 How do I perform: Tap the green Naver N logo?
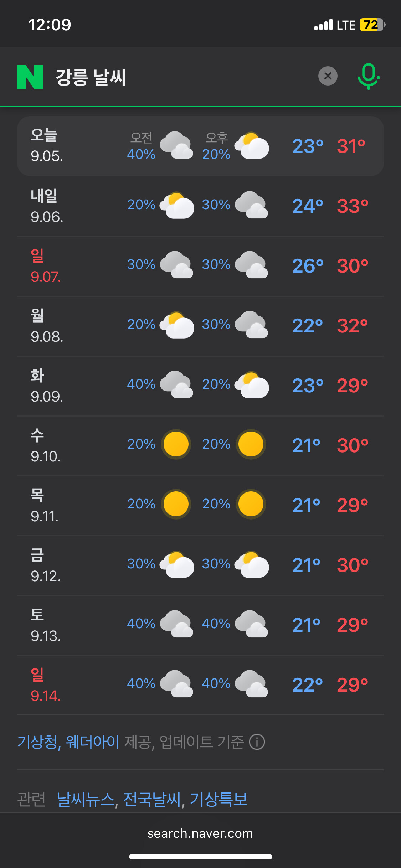tap(30, 77)
